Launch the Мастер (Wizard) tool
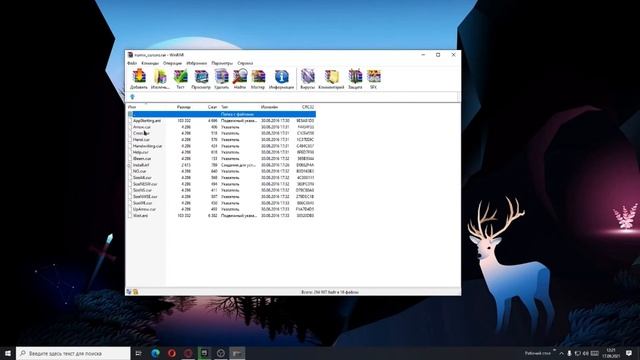This screenshot has height=360, width=640. pos(258,79)
